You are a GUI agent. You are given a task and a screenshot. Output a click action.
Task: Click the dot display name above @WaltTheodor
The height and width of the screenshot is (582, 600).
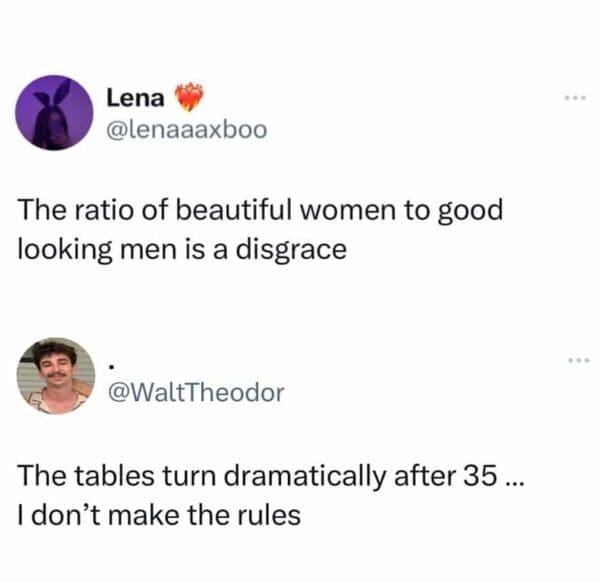coord(111,363)
